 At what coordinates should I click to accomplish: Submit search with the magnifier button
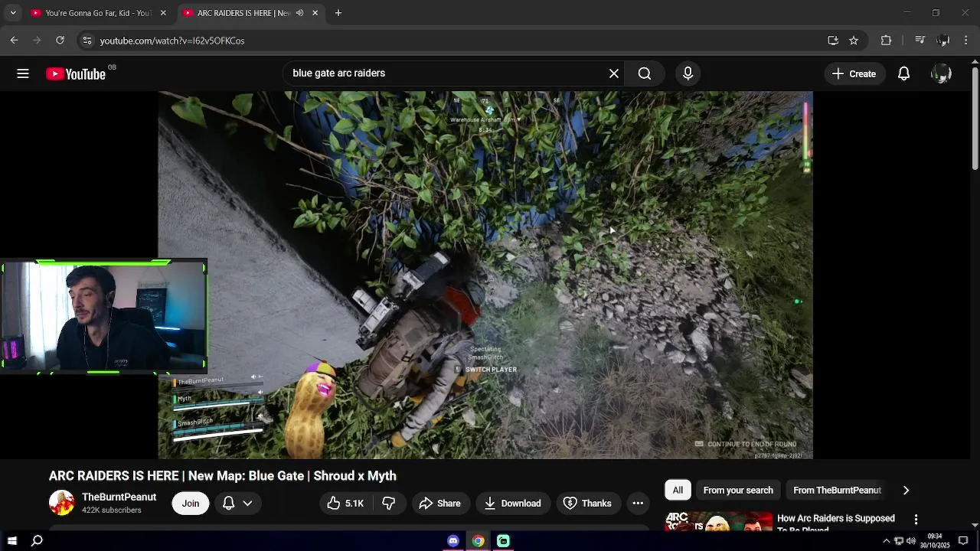click(645, 73)
